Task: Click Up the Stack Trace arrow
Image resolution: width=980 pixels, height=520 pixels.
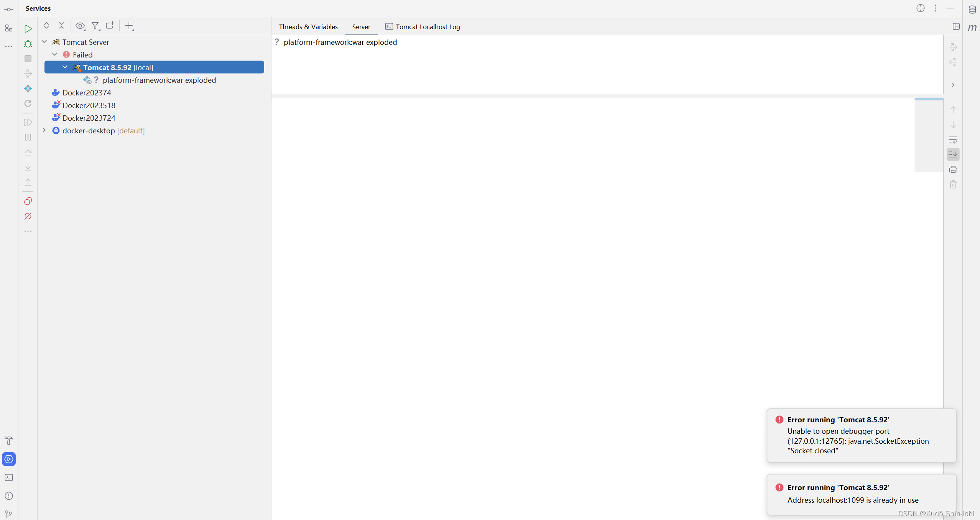Action: click(953, 110)
